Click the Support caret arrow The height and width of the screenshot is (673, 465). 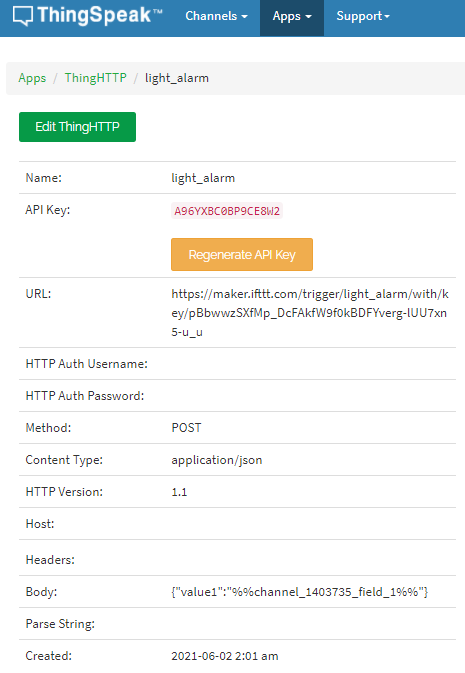(x=387, y=17)
